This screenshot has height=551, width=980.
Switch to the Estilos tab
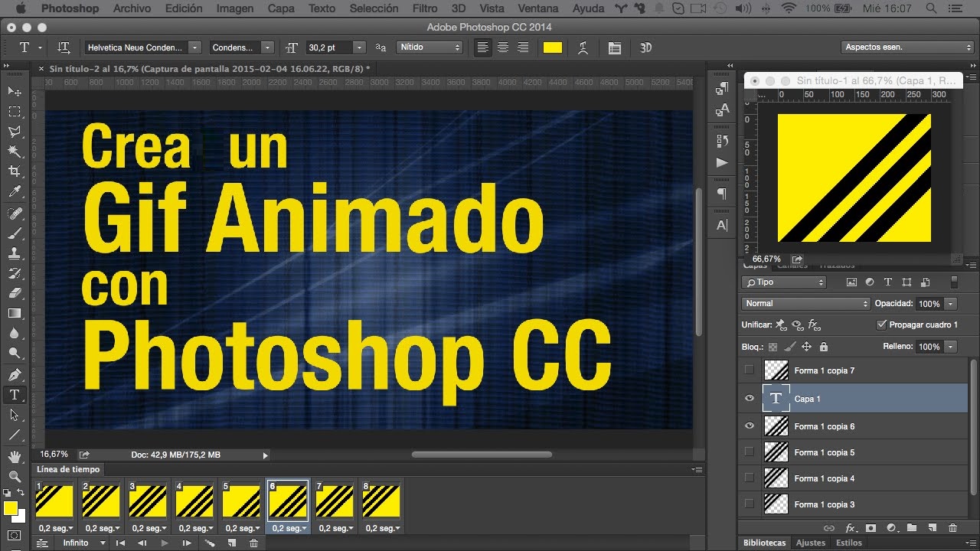(x=848, y=543)
